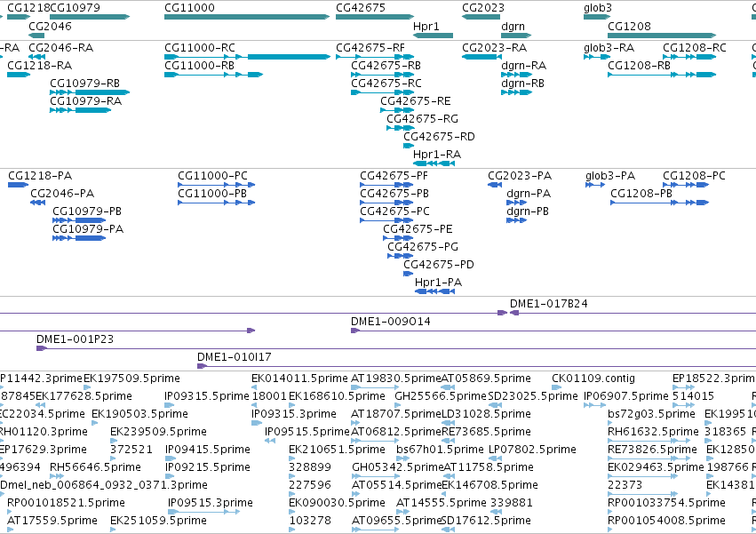Open the CG42675-RB transcript label
This screenshot has width=756, height=534.
(x=386, y=65)
